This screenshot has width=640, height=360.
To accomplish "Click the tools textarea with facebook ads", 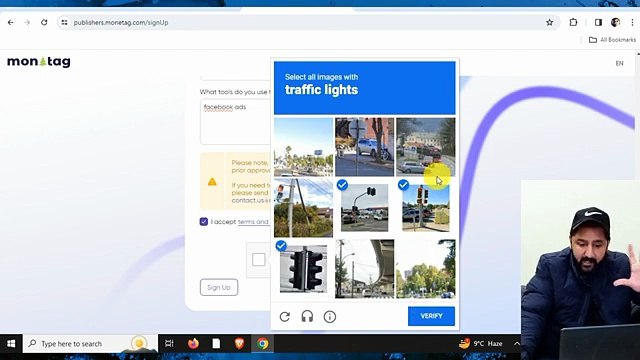I will coord(236,121).
